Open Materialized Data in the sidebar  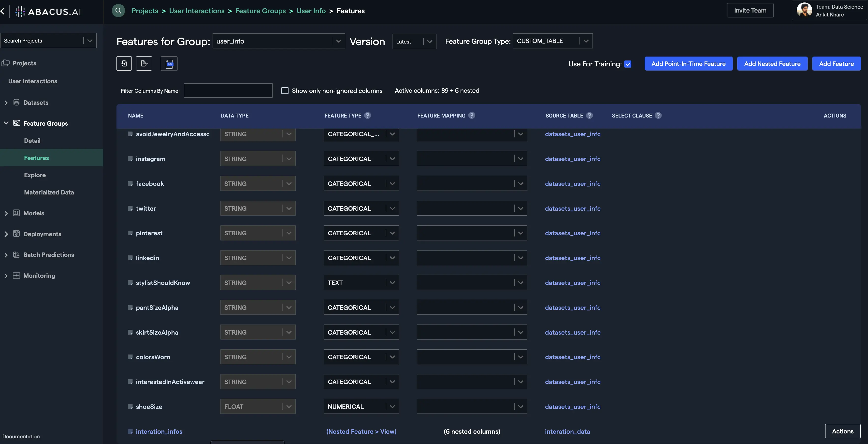pos(49,192)
